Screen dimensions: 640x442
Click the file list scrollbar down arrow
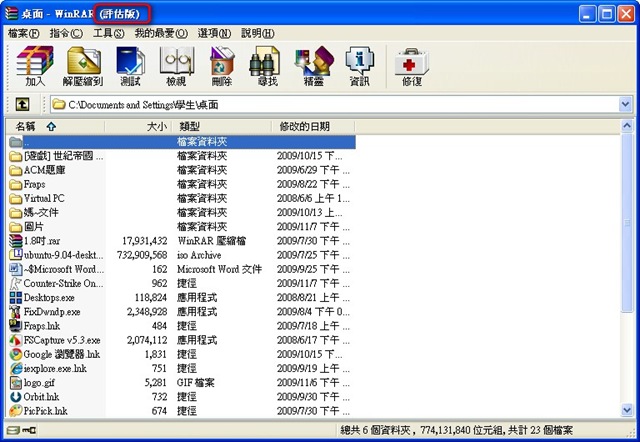coord(627,409)
